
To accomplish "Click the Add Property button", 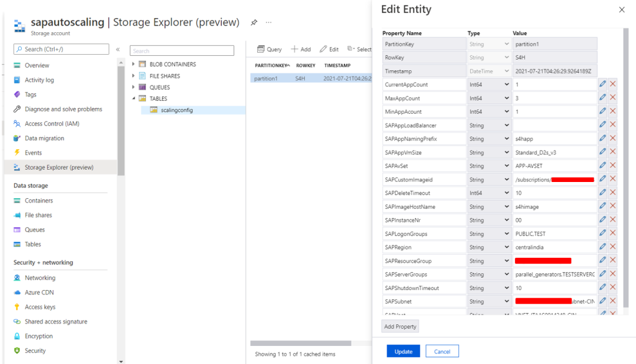I will (x=400, y=326).
